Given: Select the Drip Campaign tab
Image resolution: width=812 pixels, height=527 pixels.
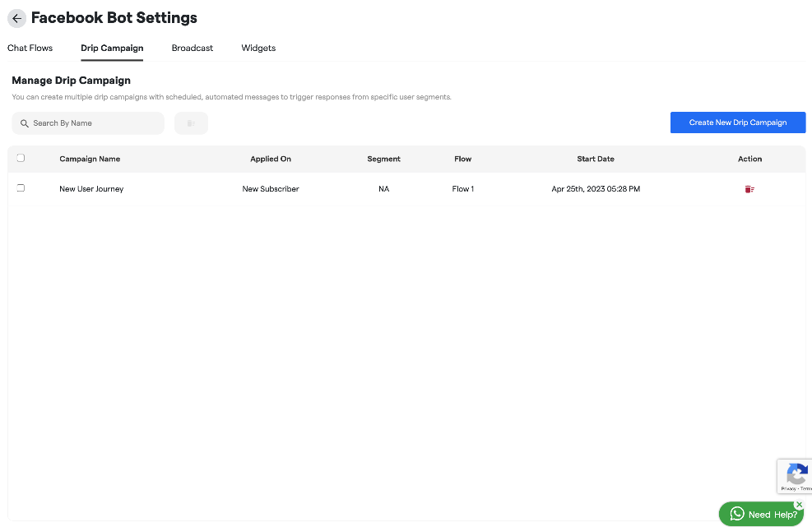Looking at the screenshot, I should pyautogui.click(x=112, y=48).
